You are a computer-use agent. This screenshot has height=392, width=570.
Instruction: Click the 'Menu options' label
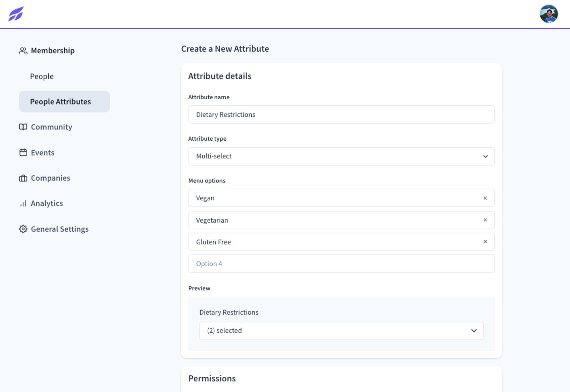[x=207, y=180]
